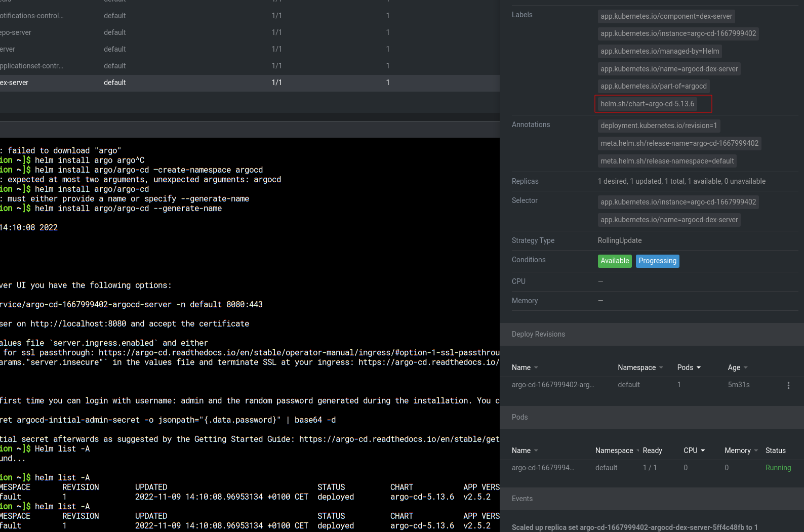Screen dimensions: 804x532
Task: Open the three-dot menu for deploy revision row
Action: click(788, 385)
